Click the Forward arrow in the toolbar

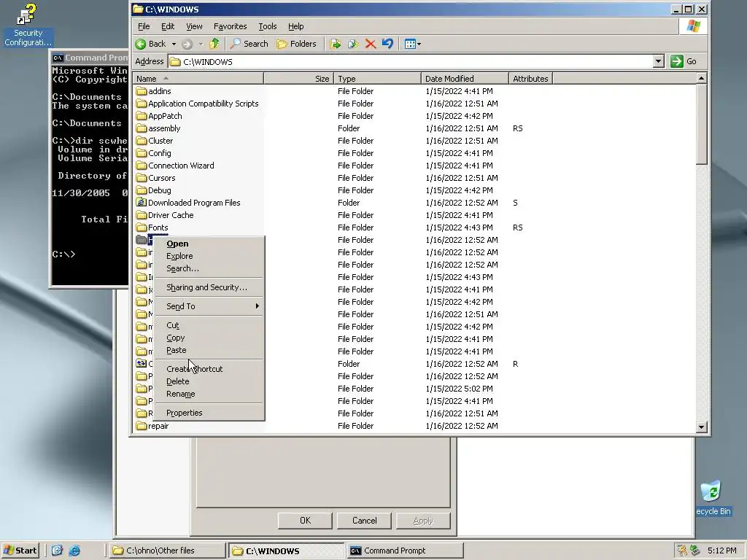tap(187, 44)
